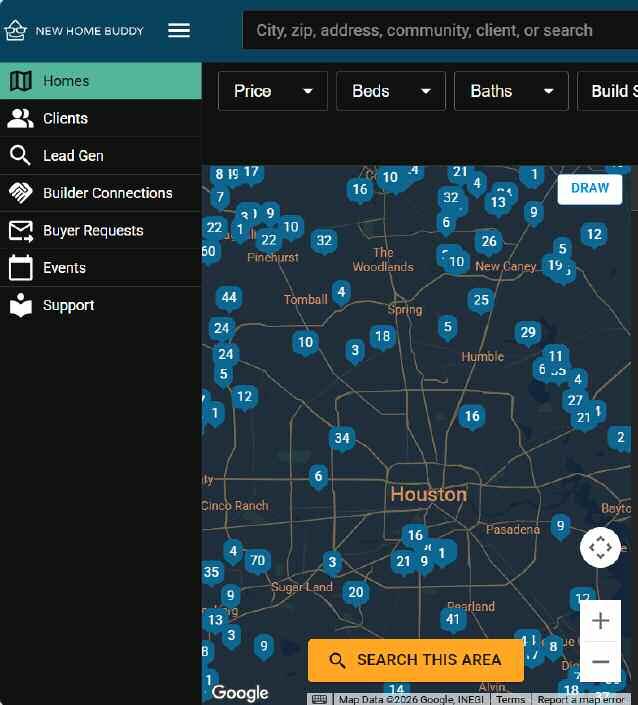Click the Clients people icon
Image resolution: width=638 pixels, height=705 pixels.
21,118
